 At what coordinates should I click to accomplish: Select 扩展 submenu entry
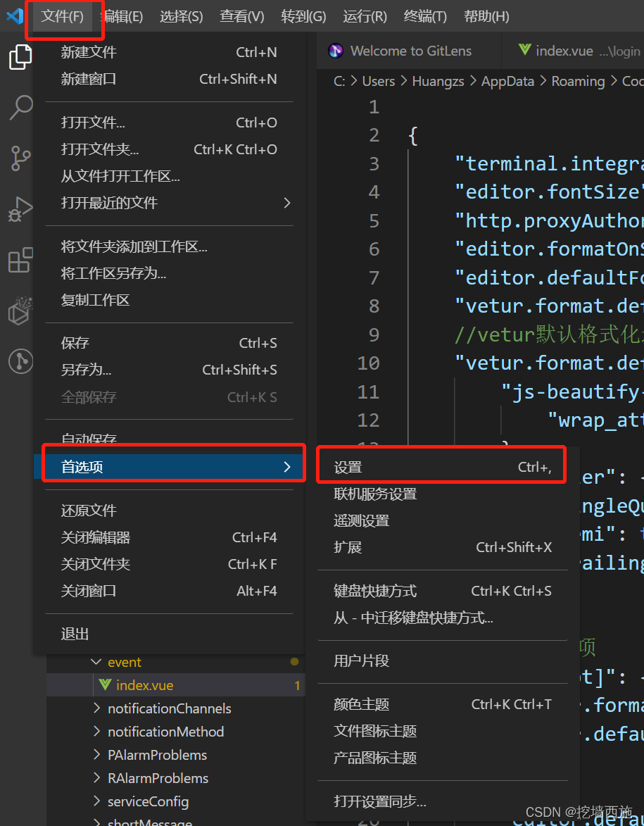pos(442,547)
